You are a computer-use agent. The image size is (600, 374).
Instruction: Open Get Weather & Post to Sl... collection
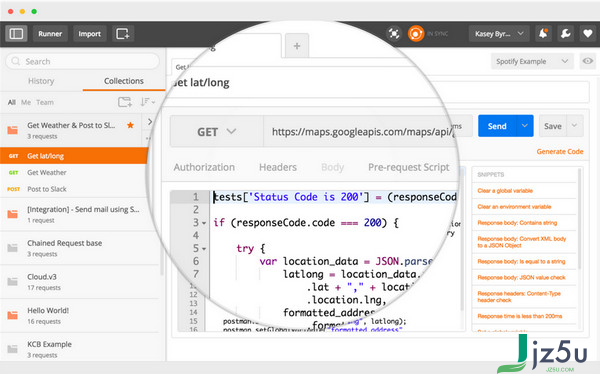tap(71, 130)
